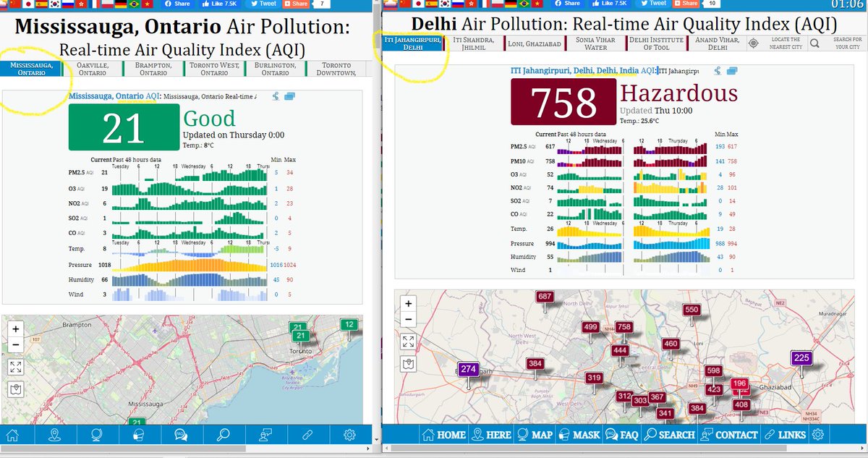Switch to Oakville, Ontario tab
The height and width of the screenshot is (458, 868).
[x=93, y=69]
